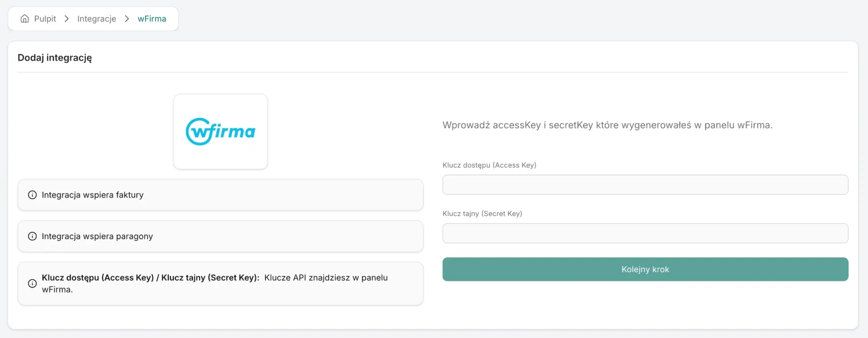Focus the Klucz dostępu (Access Key) field
This screenshot has width=868, height=338.
click(645, 185)
